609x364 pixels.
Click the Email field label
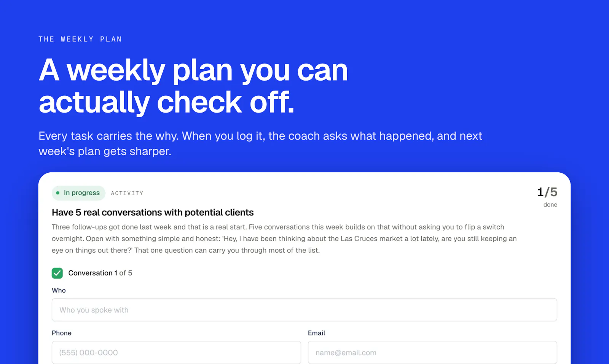316,333
